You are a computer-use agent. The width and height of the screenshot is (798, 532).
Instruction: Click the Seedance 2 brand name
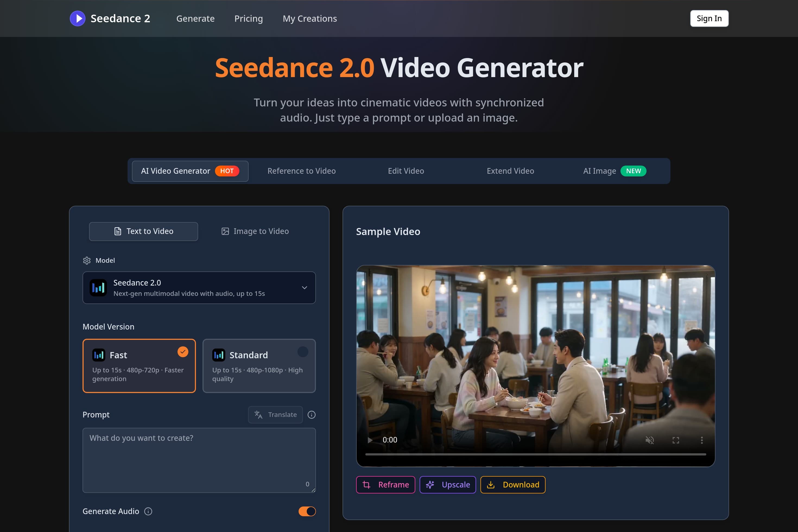[x=120, y=18]
